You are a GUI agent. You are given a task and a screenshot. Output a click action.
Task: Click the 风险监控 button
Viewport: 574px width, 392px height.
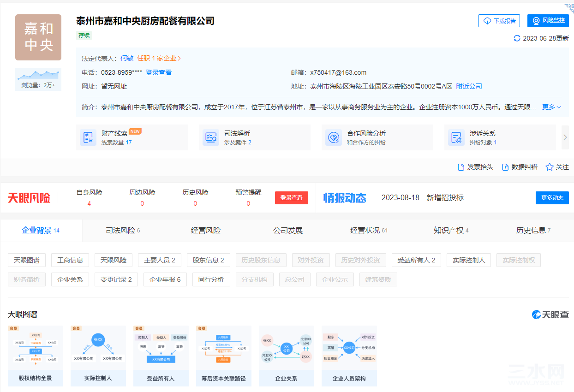point(548,21)
